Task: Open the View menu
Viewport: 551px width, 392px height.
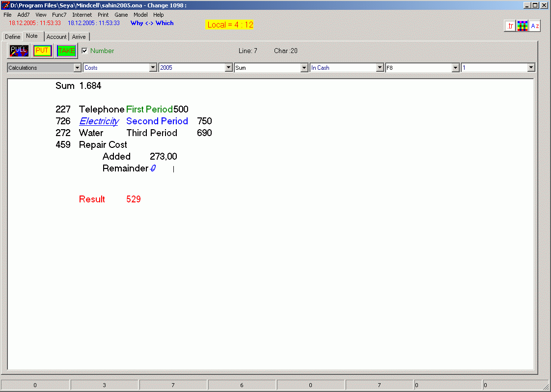Action: point(41,15)
